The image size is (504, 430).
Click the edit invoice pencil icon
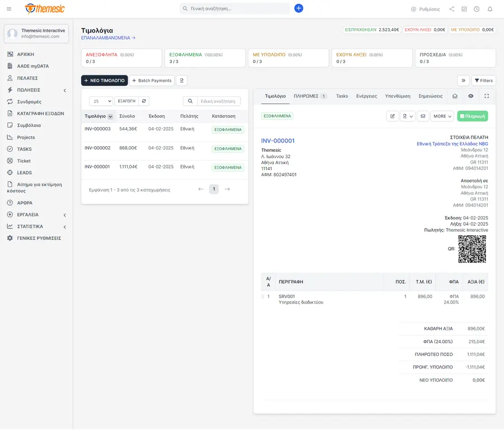(393, 116)
